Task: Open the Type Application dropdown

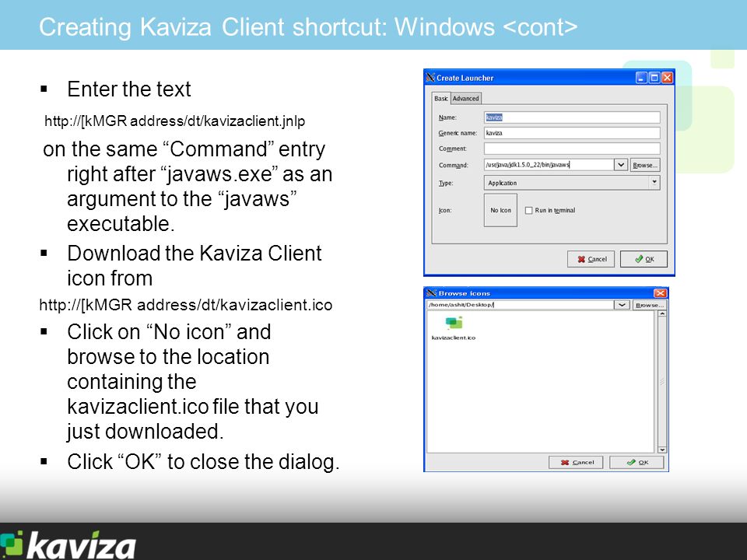Action: point(572,183)
